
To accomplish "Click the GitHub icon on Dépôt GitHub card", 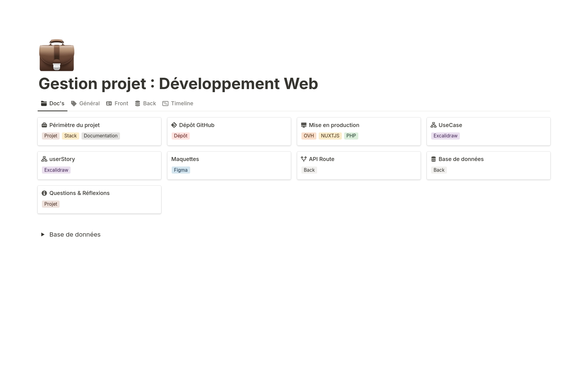I will [174, 125].
